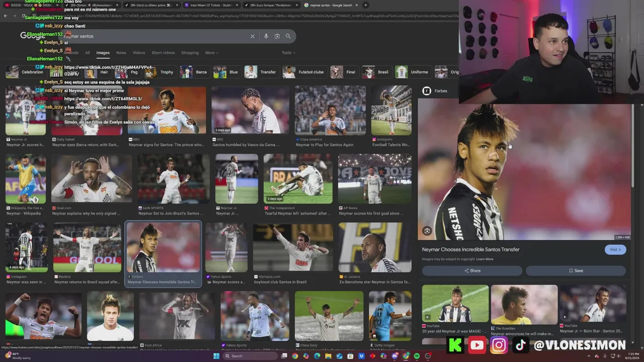644x362 pixels.
Task: Search inside image with Lens icon on preview
Action: click(x=427, y=231)
